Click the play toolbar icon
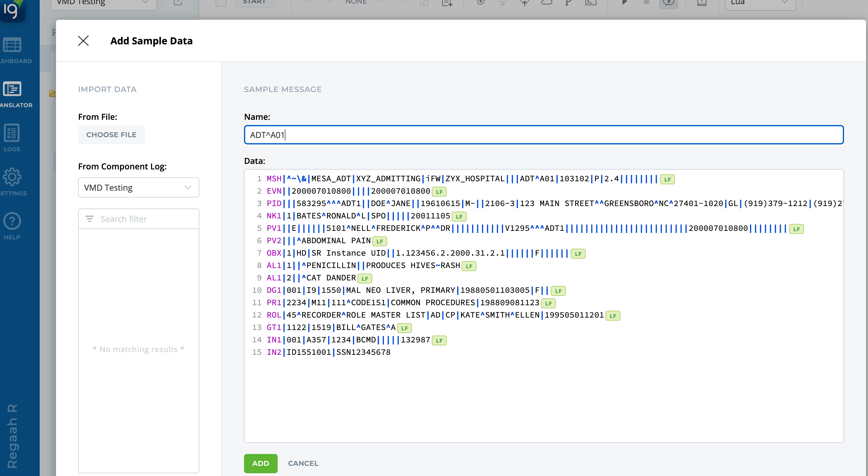This screenshot has height=476, width=868. (x=624, y=3)
